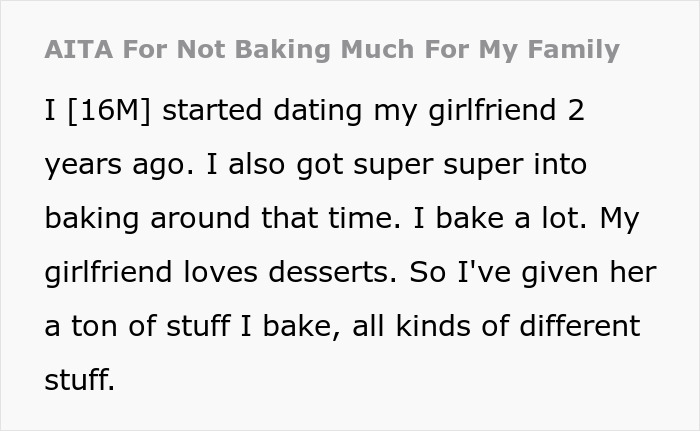Image resolution: width=700 pixels, height=431 pixels.
Task: Click the phrase "that time."
Action: click(331, 218)
